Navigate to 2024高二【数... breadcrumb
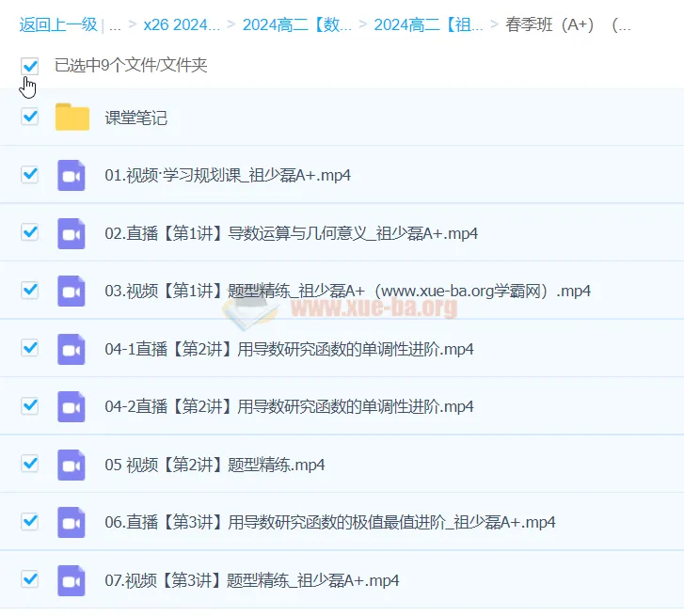The image size is (684, 616). coord(297,24)
